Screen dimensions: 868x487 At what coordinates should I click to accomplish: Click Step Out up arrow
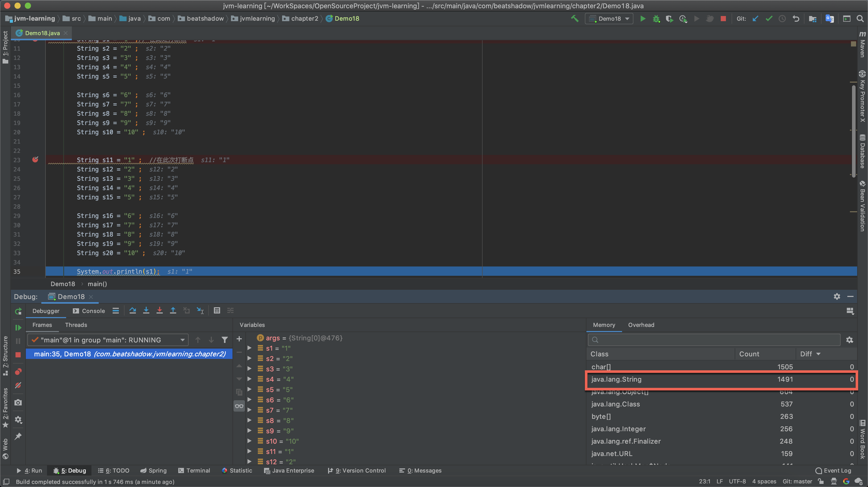pos(173,311)
